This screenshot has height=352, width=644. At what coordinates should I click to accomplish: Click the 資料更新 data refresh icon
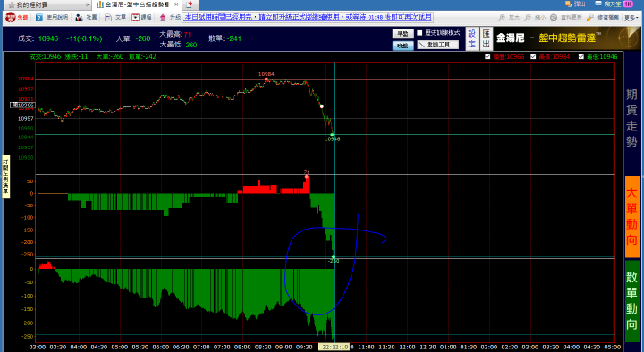[554, 18]
